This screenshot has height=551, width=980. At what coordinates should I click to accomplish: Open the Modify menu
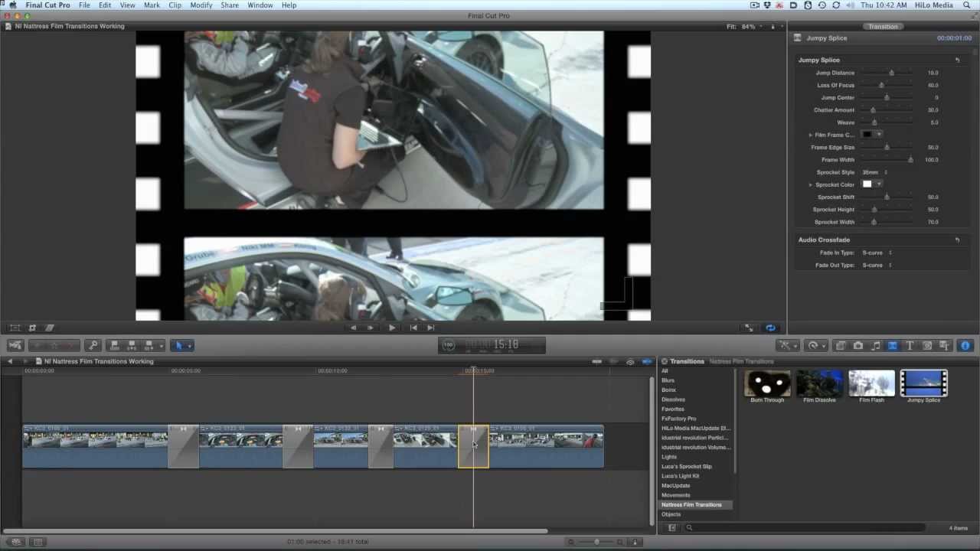[x=201, y=5]
